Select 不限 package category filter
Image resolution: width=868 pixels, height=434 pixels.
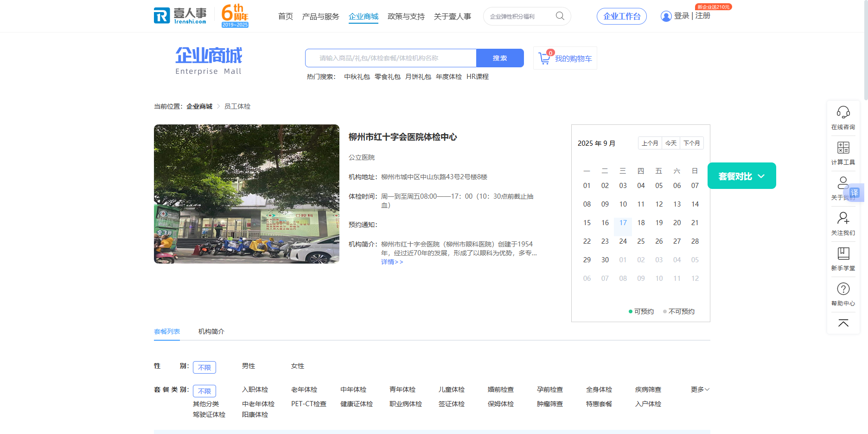click(x=204, y=391)
